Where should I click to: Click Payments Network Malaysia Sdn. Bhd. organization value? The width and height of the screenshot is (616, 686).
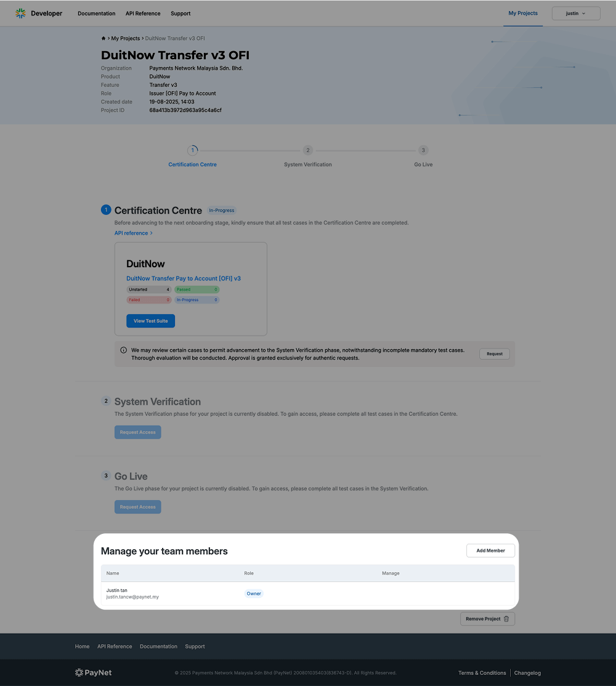click(196, 68)
